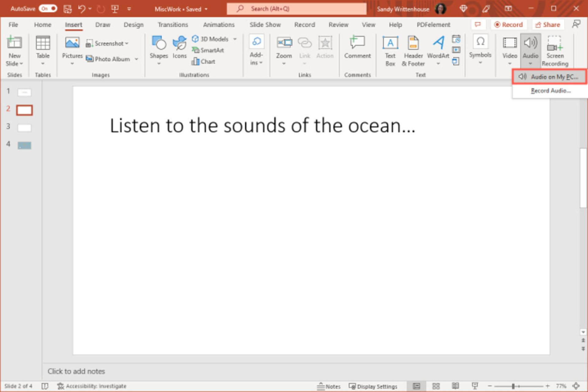Open the PDFelement tab
The image size is (588, 392).
click(433, 25)
